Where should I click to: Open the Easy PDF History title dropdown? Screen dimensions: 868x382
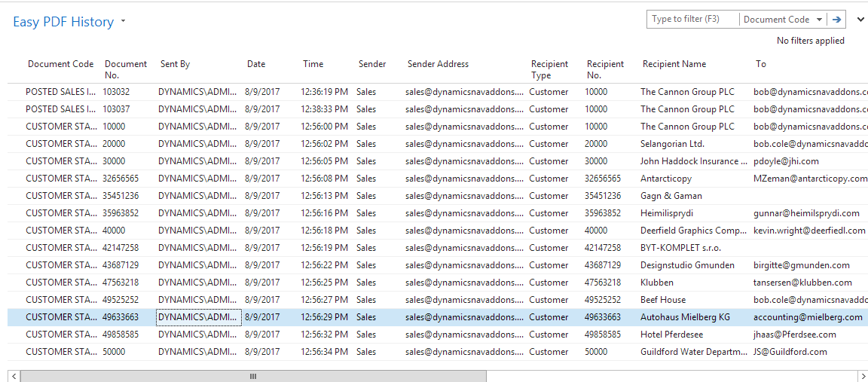point(123,22)
